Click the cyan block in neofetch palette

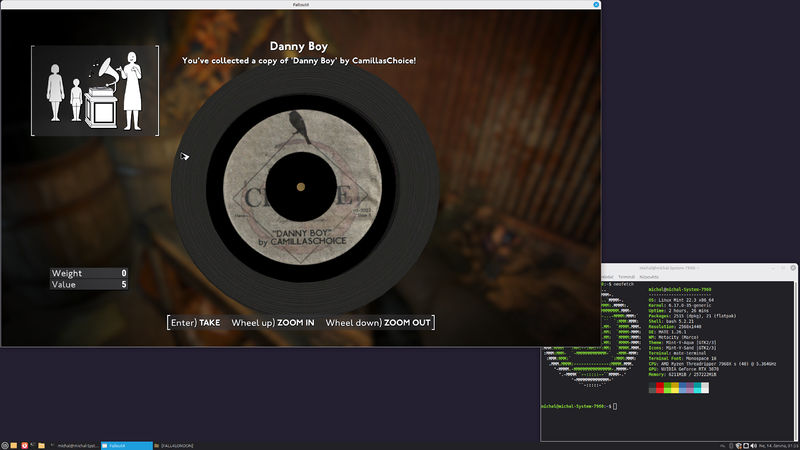click(697, 388)
